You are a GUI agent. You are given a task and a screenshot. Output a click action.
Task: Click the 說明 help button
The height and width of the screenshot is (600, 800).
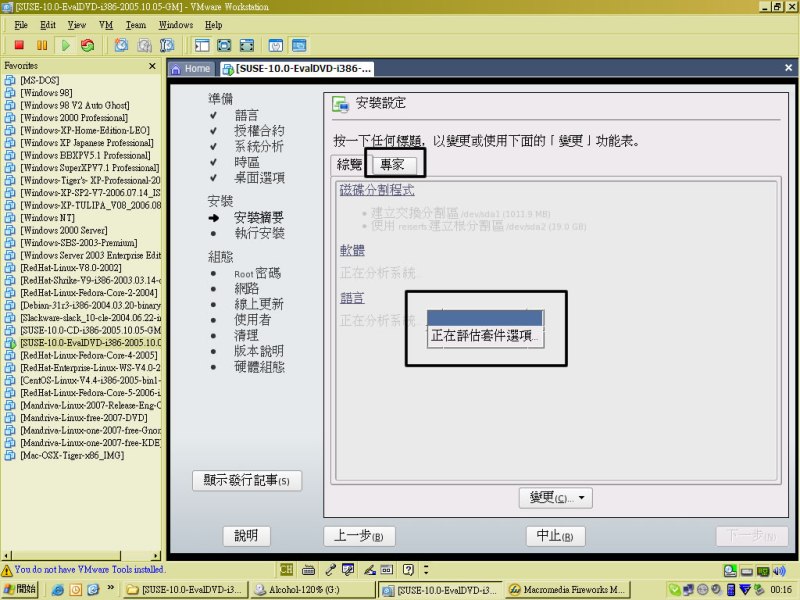point(246,536)
